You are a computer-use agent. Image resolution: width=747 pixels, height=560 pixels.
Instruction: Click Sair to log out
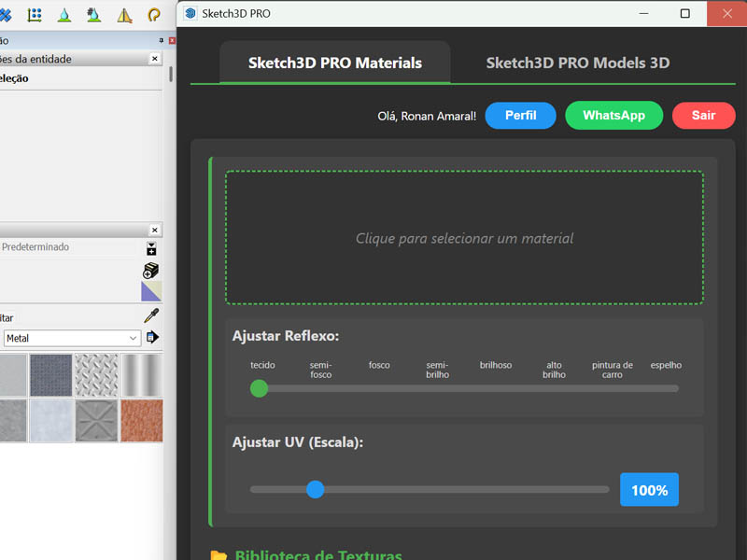(x=703, y=116)
